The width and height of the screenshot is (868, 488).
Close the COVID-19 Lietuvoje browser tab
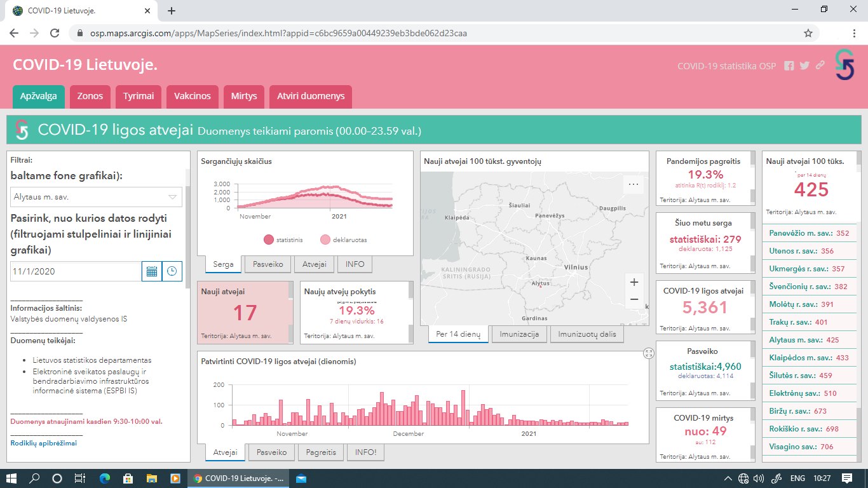click(147, 11)
